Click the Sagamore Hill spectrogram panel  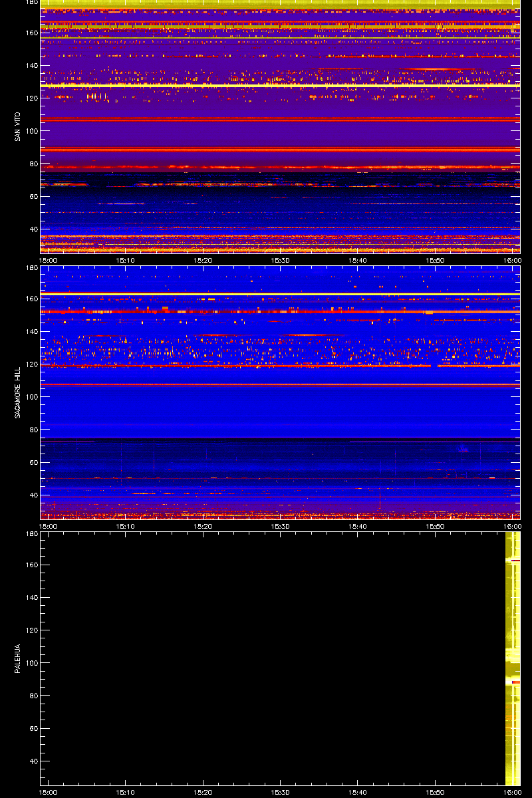280,392
